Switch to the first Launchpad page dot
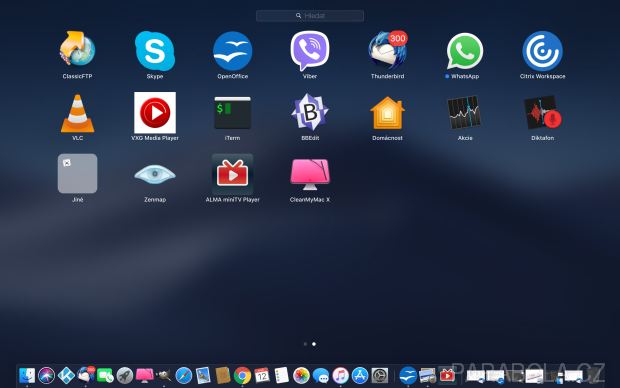This screenshot has width=620, height=388. pos(305,344)
